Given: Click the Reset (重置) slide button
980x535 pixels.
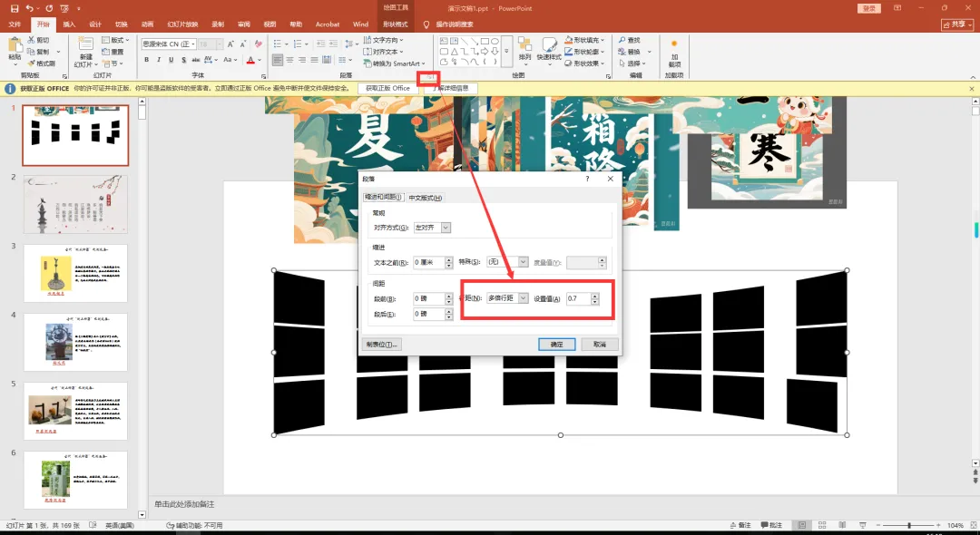Looking at the screenshot, I should pyautogui.click(x=113, y=52).
